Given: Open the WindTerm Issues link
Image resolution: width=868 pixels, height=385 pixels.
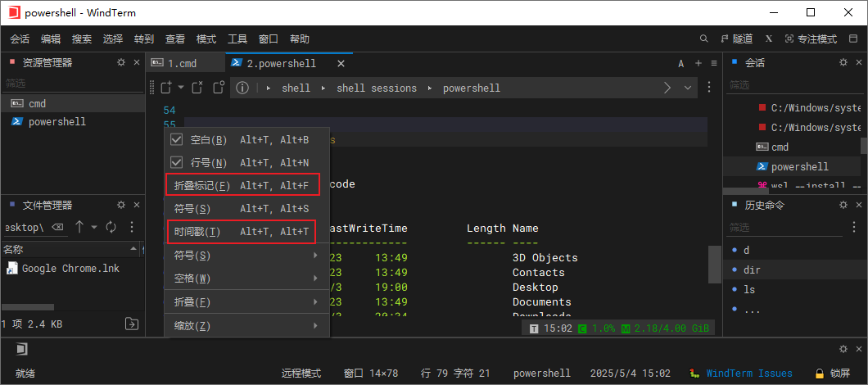Looking at the screenshot, I should [748, 373].
